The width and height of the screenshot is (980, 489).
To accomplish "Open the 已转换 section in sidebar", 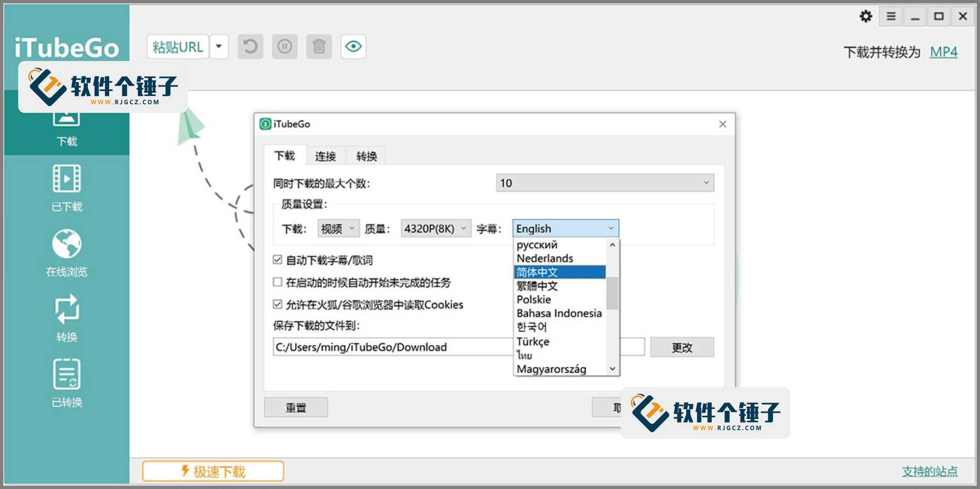I will [x=67, y=384].
